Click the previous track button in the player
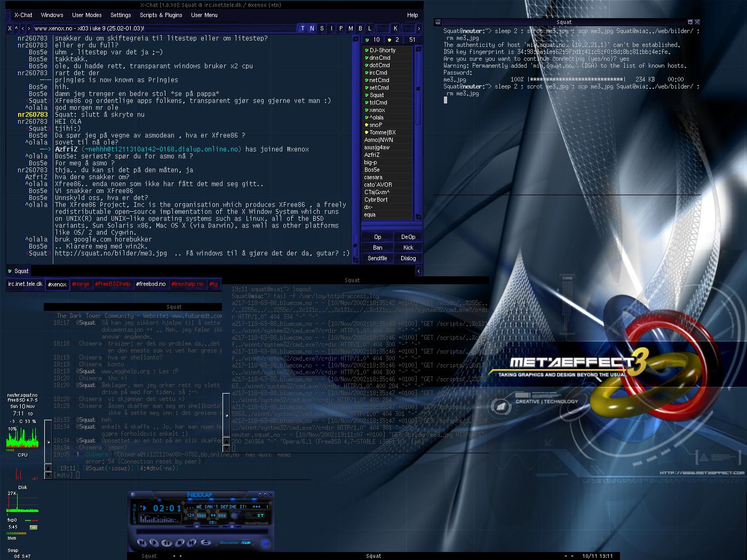Viewport: 747px width, 560px height. [142, 543]
